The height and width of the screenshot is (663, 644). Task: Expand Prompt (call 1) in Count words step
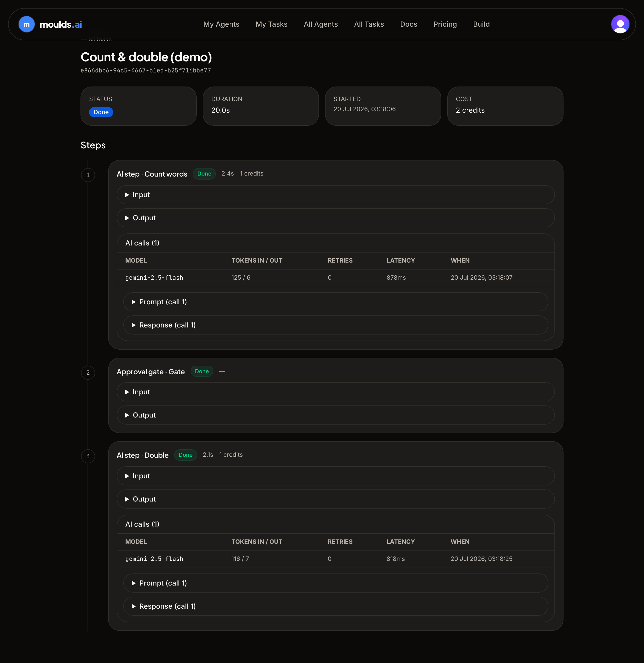coord(335,302)
